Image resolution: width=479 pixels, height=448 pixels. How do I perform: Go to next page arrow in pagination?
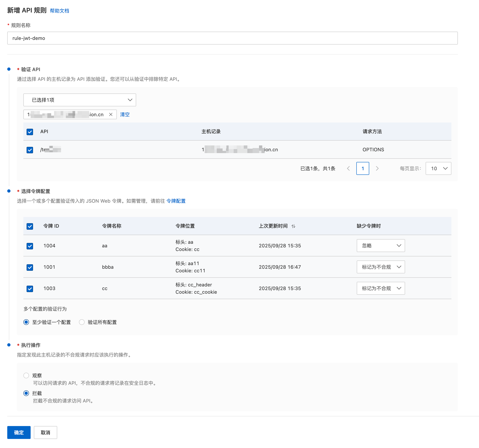tap(377, 168)
